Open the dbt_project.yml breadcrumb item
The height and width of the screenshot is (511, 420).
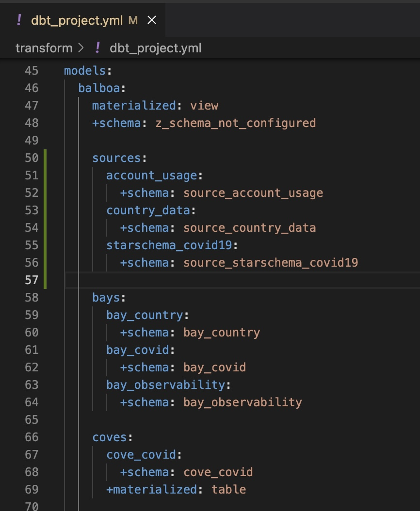[x=156, y=48]
